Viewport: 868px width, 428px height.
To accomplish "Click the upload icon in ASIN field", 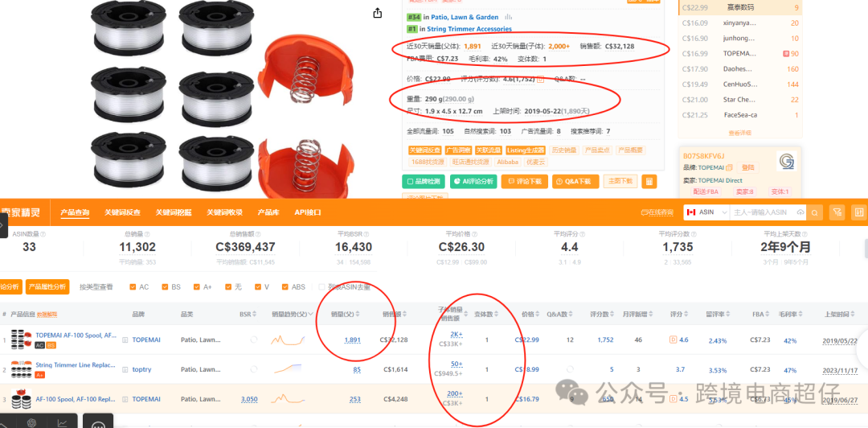I will click(x=800, y=212).
